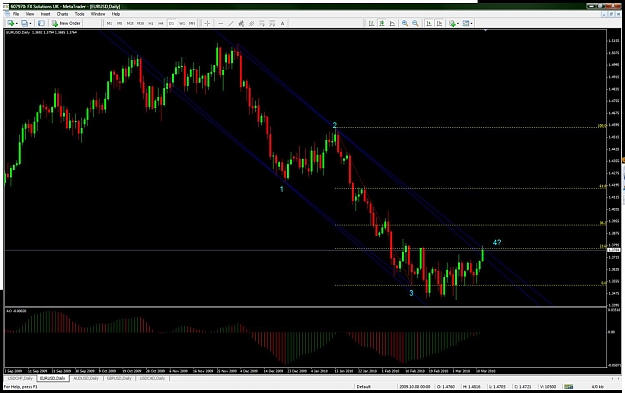Select the EURUSD,Daily chart tab

53,378
